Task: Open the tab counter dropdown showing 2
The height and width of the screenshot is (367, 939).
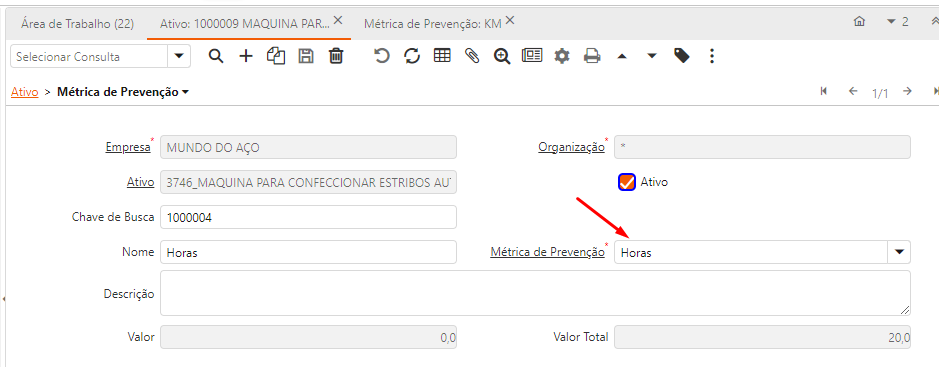Action: (897, 22)
